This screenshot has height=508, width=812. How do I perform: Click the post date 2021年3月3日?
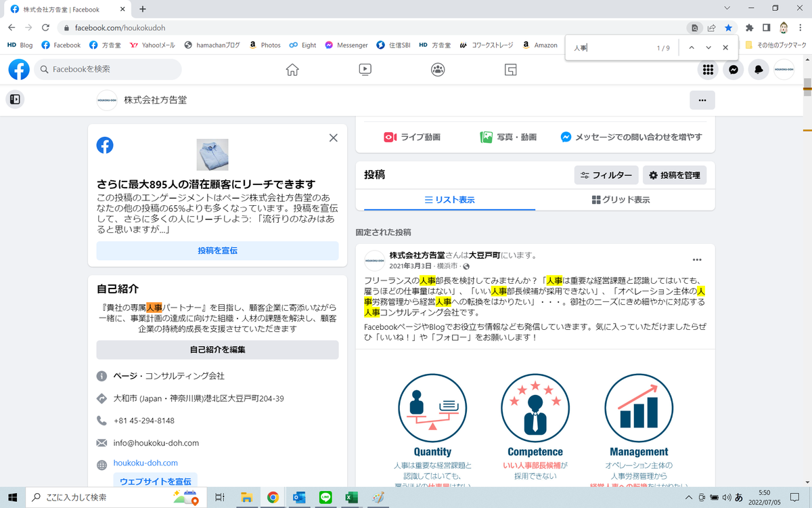[410, 266]
